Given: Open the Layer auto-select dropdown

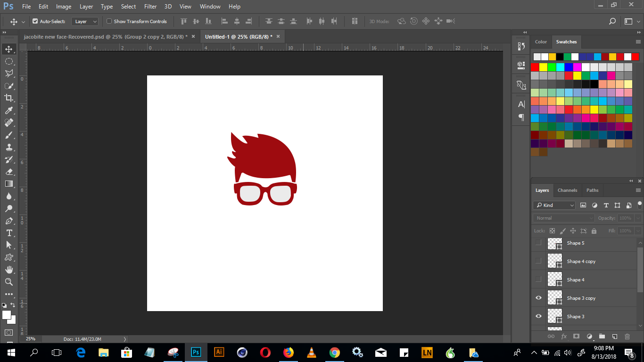Looking at the screenshot, I should pos(85,21).
